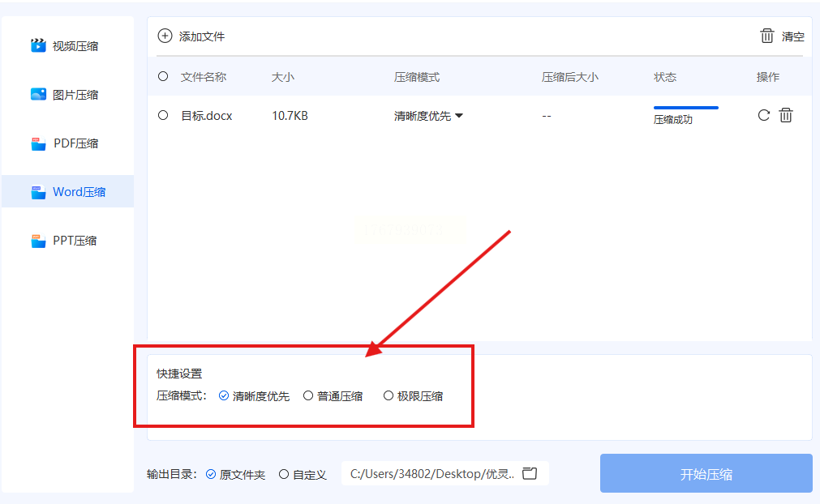
Task: Click the retry icon for 目标.docx
Action: [x=763, y=115]
